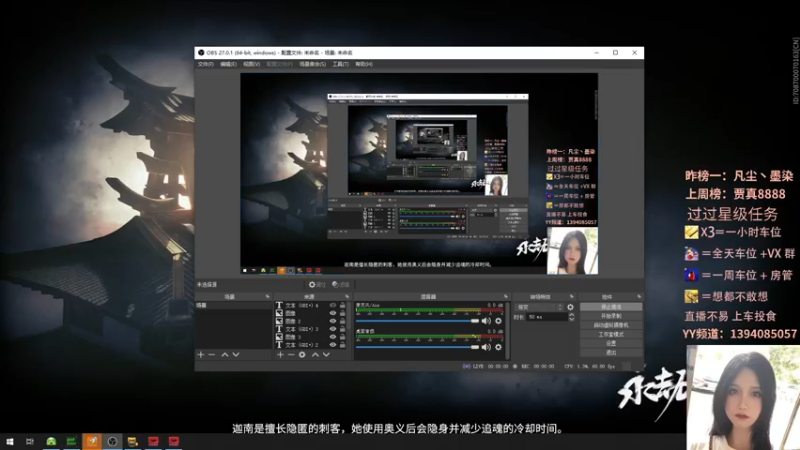Hide the 文本 (GDI+) 4 source

pos(333,305)
